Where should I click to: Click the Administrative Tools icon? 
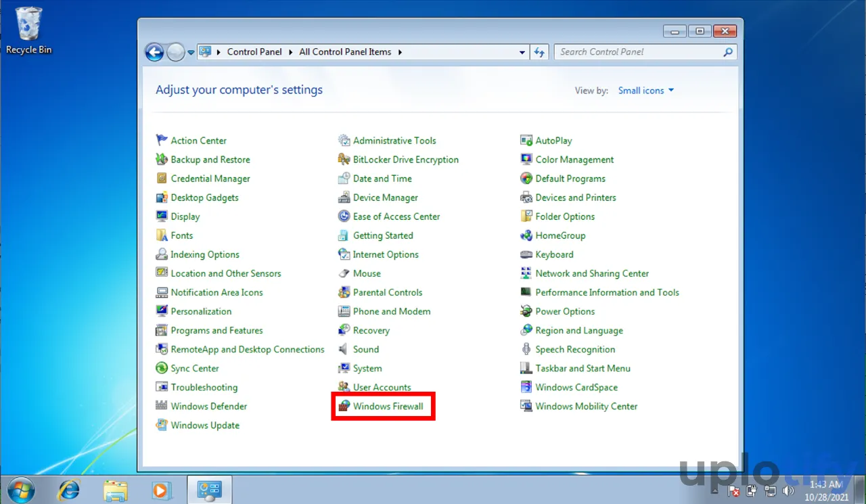point(344,140)
